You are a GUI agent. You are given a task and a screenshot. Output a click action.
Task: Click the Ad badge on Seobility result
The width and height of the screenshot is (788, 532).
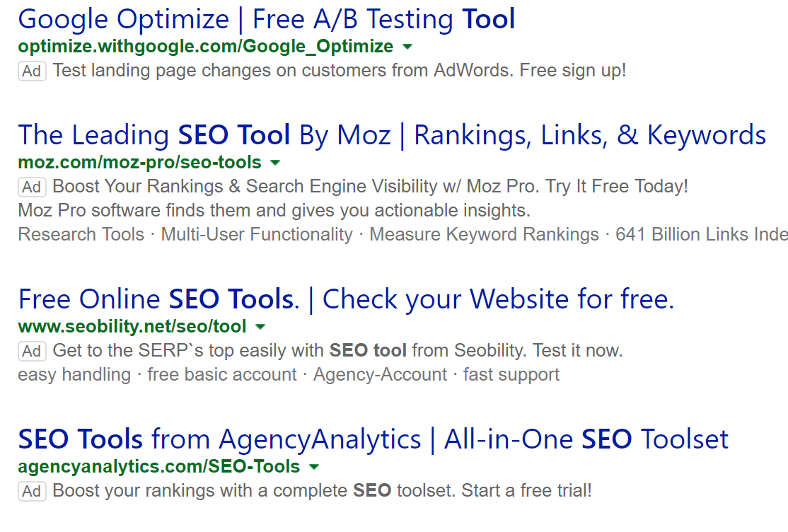click(x=32, y=351)
